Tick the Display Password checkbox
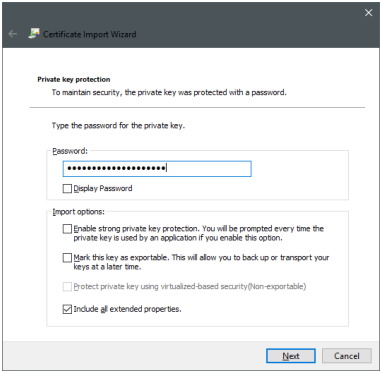The image size is (382, 373). (67, 189)
